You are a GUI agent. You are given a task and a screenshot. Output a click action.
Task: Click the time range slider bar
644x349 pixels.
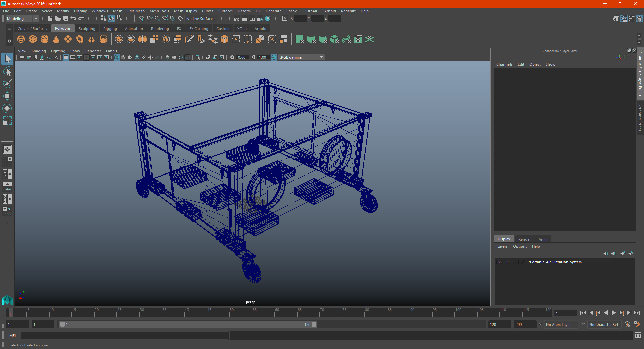tap(188, 325)
